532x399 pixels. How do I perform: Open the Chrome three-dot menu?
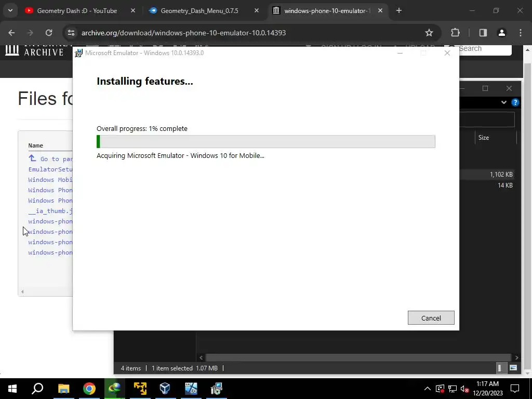click(x=521, y=33)
